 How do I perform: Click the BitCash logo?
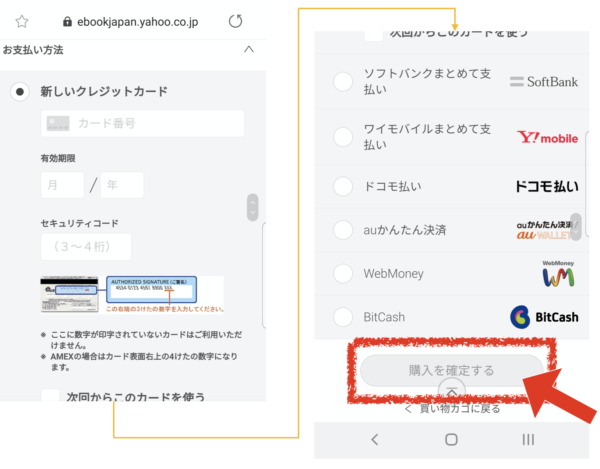tap(545, 317)
